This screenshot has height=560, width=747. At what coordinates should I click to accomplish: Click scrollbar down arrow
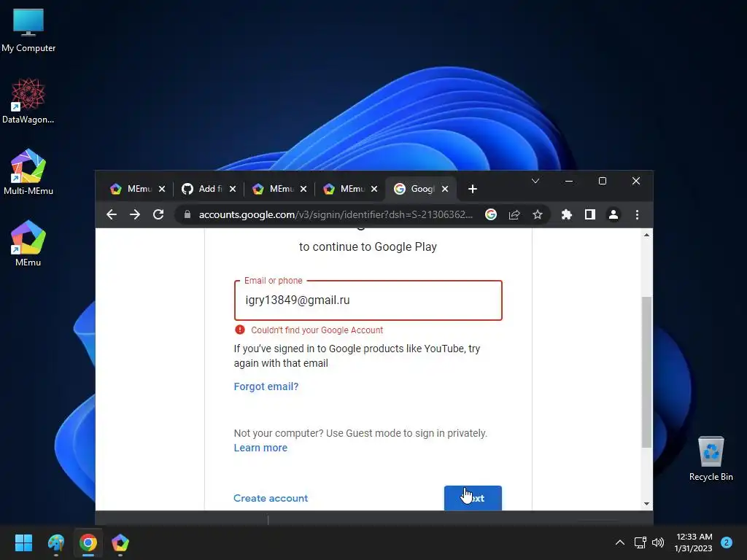[646, 504]
